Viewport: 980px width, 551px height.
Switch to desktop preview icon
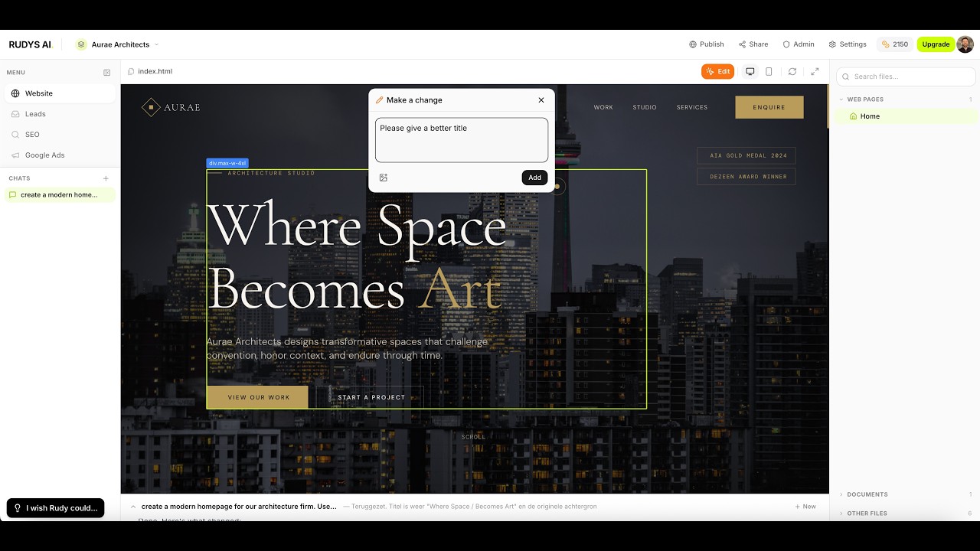[x=750, y=71]
